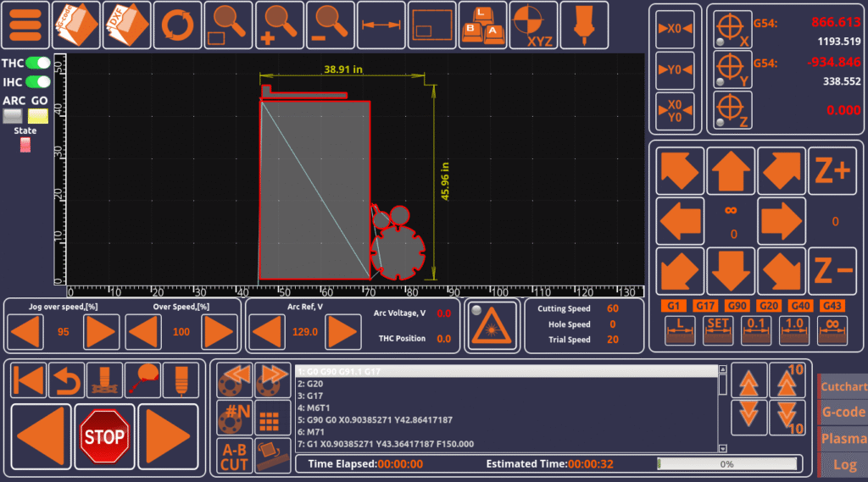Image resolution: width=868 pixels, height=482 pixels.
Task: Open the XYZ coordinate tool
Action: pyautogui.click(x=533, y=25)
